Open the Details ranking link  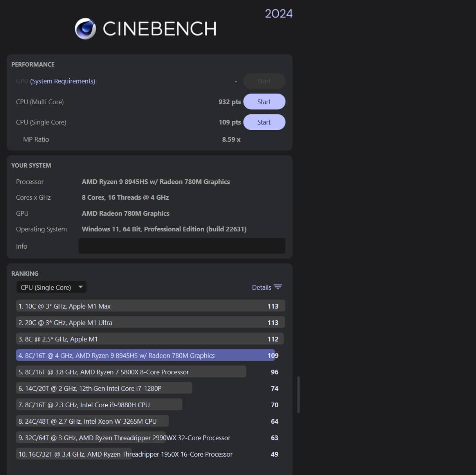[261, 287]
